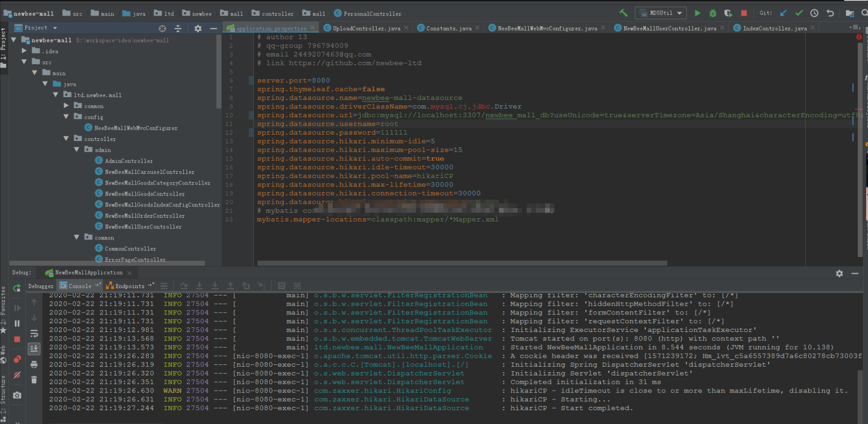The image size is (868, 424).
Task: Start debugging with the bug icon
Action: 713,13
